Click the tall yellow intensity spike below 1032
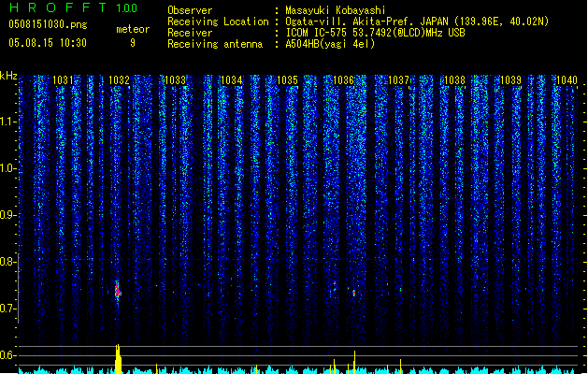Image resolution: width=588 pixels, height=374 pixels. click(x=118, y=359)
